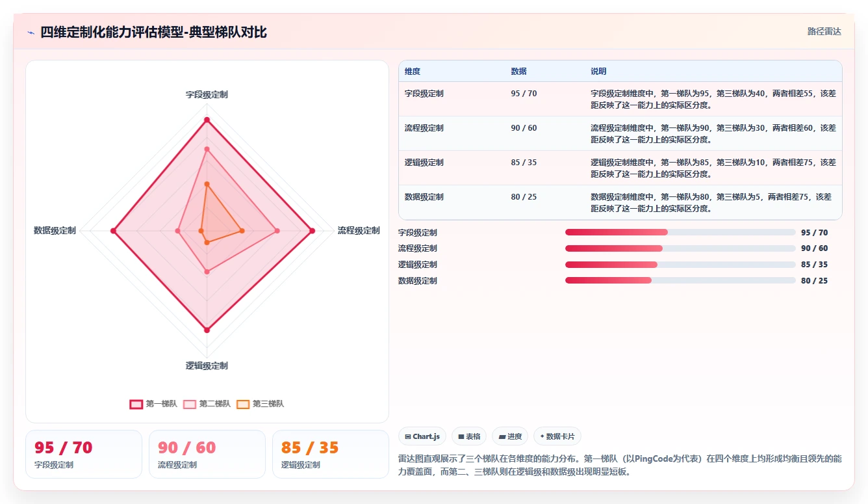Toggle 第三梯队 legend entry in radar chart
Screen dimensions: 868x504
click(260, 404)
